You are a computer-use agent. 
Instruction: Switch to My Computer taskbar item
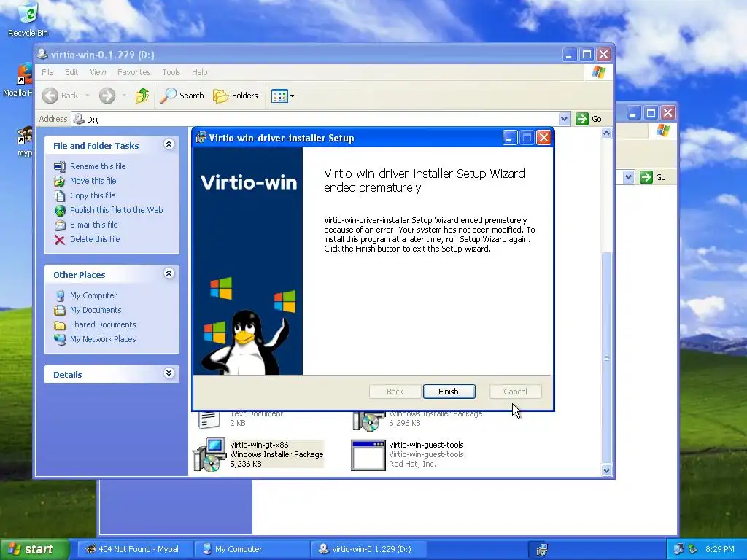[252, 549]
